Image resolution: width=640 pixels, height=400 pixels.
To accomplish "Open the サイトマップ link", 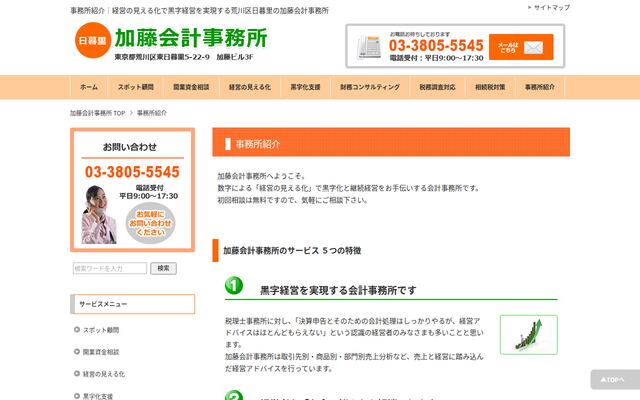I will (551, 7).
